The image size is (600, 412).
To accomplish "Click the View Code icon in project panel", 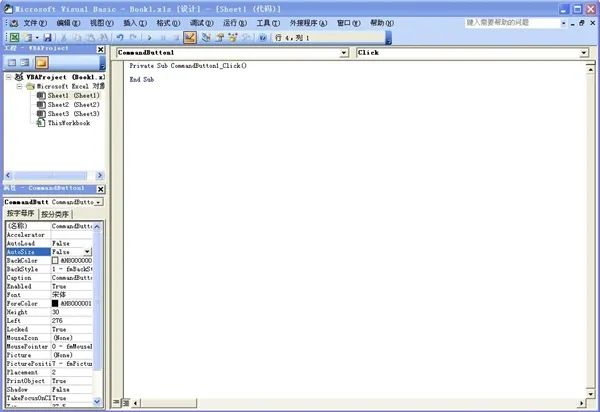I will 12,62.
